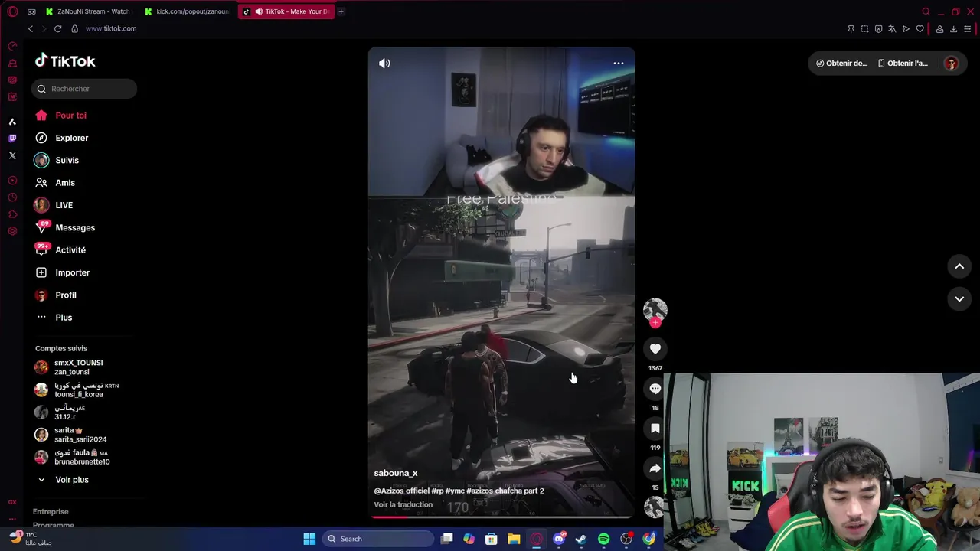The image size is (980, 551).
Task: Open a new browser tab
Action: click(341, 11)
